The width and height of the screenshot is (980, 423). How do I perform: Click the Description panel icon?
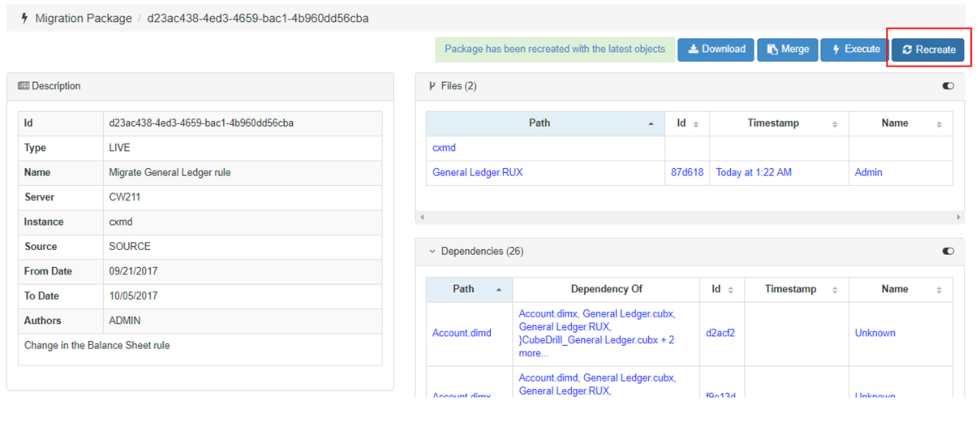coord(24,86)
